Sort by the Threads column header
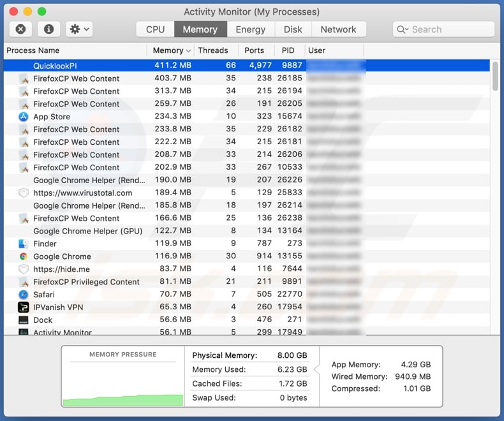Viewport: 504px width, 421px height. (x=213, y=50)
